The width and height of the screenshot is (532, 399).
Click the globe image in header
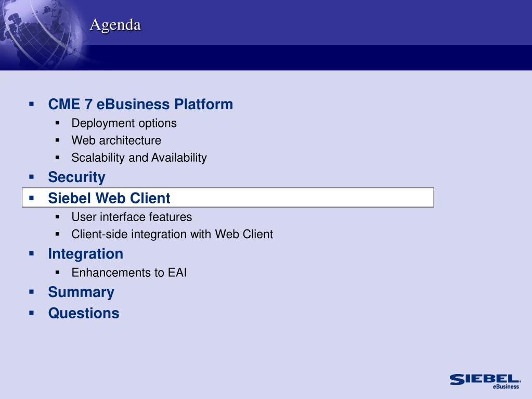(43, 34)
